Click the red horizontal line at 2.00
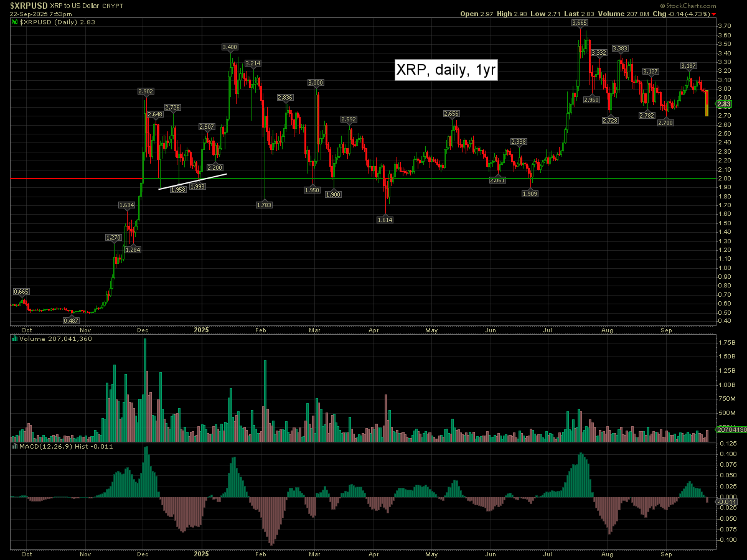This screenshot has width=747, height=560. (x=75, y=179)
